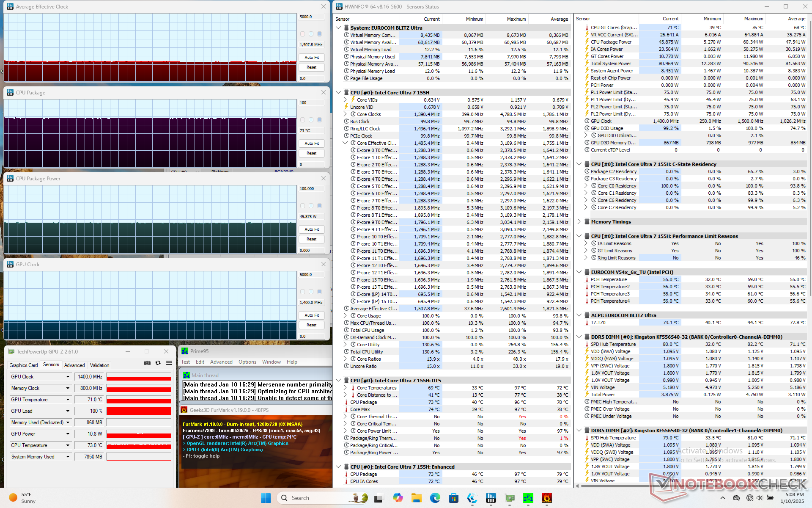Collapse the Performance Limit Reasons section

[x=579, y=236]
